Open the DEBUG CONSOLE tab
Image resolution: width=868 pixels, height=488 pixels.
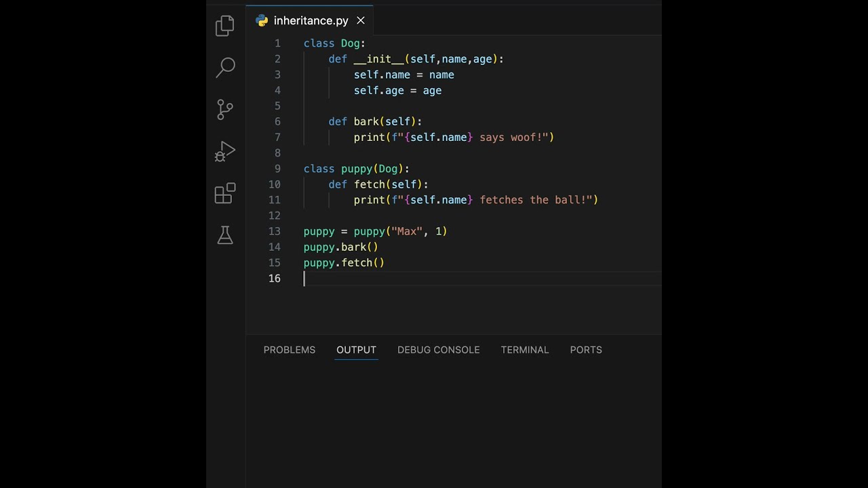pos(438,350)
